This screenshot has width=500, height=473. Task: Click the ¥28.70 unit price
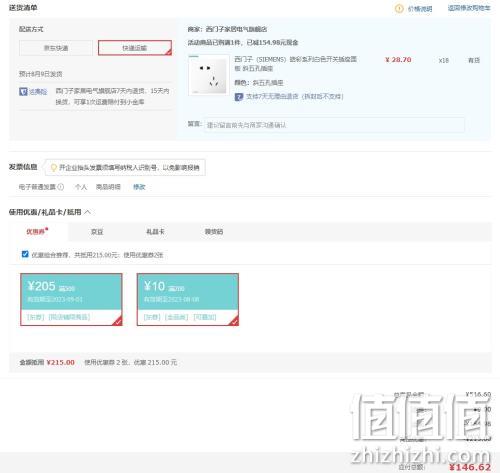(398, 60)
